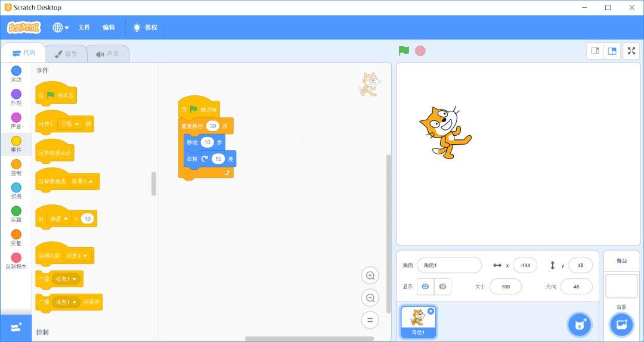Click the green flag to run
The width and height of the screenshot is (644, 342).
[x=404, y=51]
